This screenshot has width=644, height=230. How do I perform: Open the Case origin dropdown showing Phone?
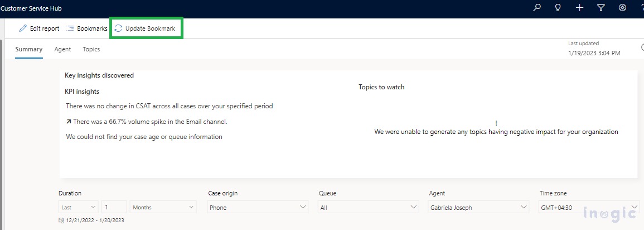[x=258, y=207]
